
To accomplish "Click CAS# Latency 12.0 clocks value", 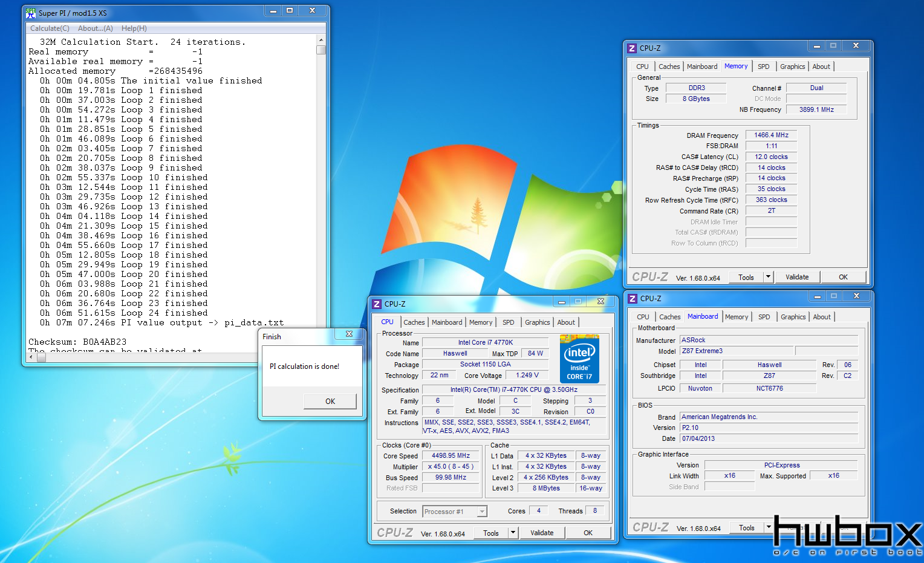I will pos(771,157).
